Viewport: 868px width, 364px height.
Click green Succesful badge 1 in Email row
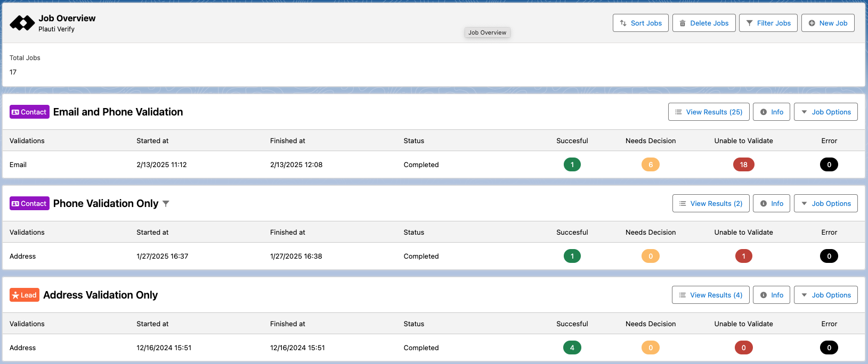pyautogui.click(x=572, y=164)
